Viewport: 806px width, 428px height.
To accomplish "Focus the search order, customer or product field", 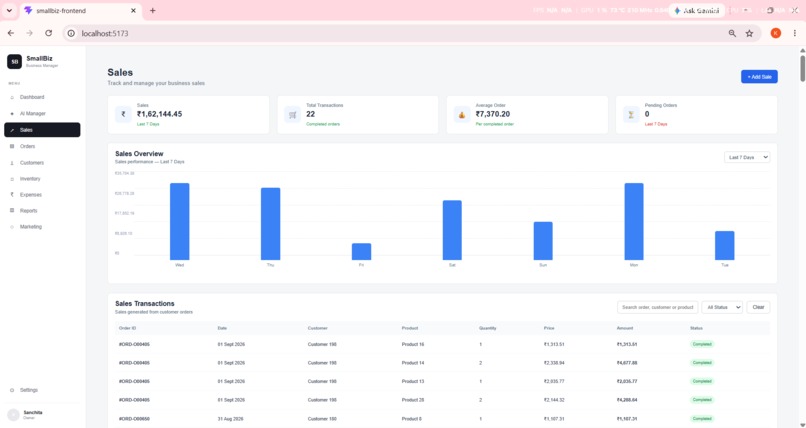I will [x=657, y=307].
